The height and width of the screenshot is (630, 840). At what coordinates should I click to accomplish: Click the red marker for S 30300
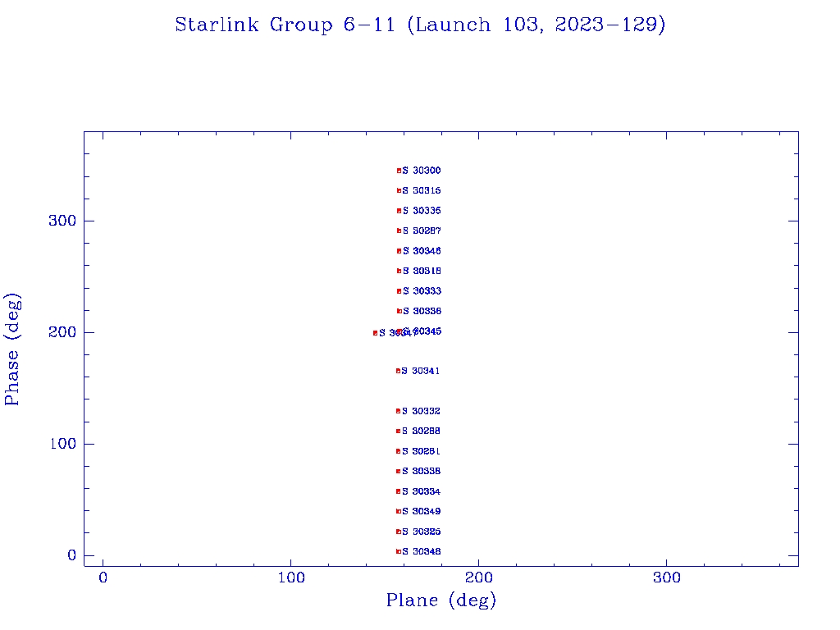[x=399, y=171]
